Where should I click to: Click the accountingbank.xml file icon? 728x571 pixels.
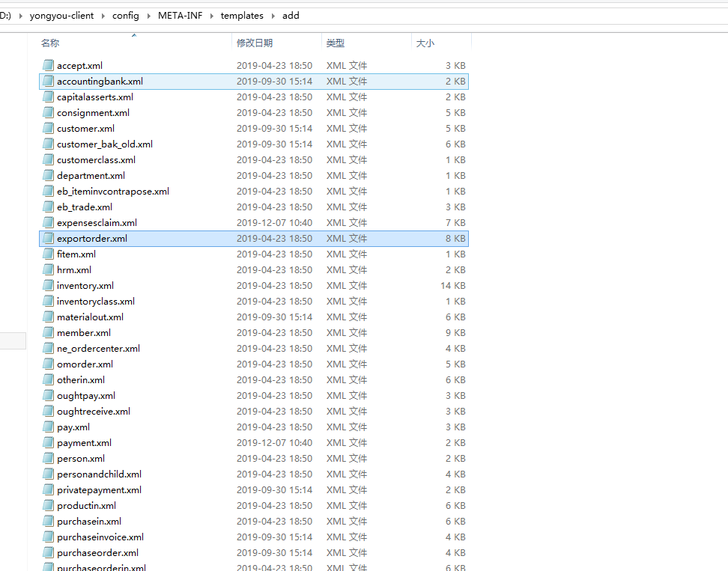click(48, 81)
